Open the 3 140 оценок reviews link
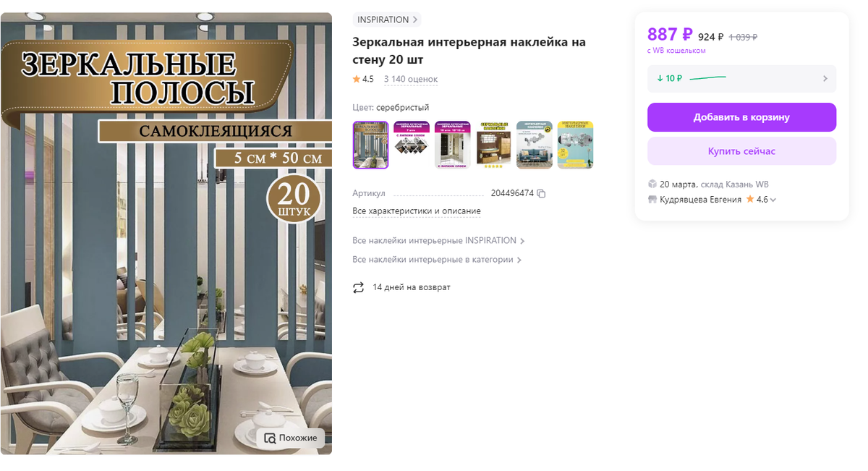This screenshot has width=868, height=471. click(410, 79)
